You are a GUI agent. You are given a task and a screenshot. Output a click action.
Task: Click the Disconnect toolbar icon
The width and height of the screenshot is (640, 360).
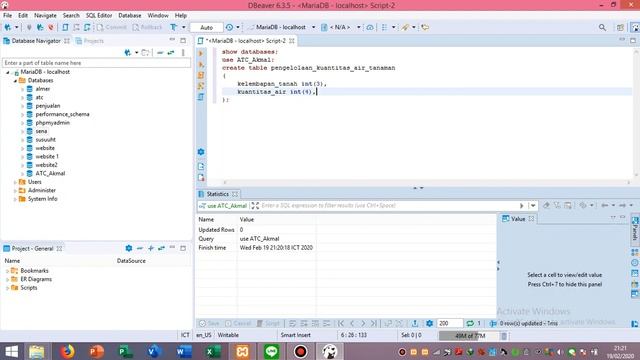point(51,27)
